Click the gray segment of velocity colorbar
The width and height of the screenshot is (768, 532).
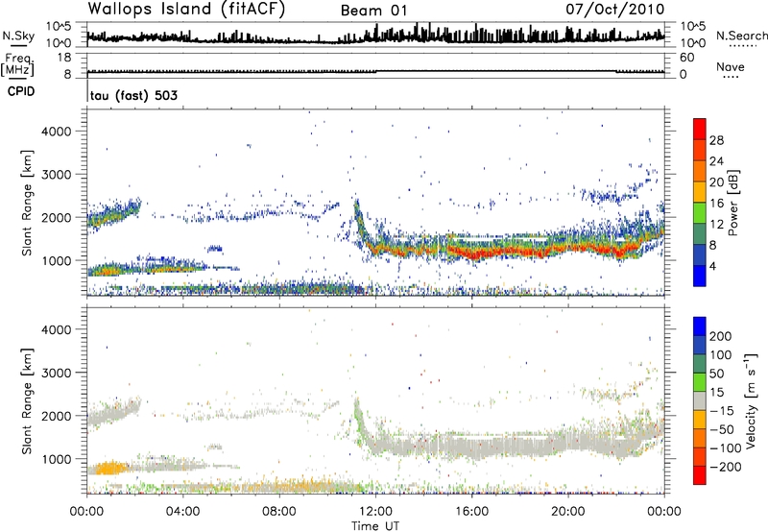pos(700,400)
